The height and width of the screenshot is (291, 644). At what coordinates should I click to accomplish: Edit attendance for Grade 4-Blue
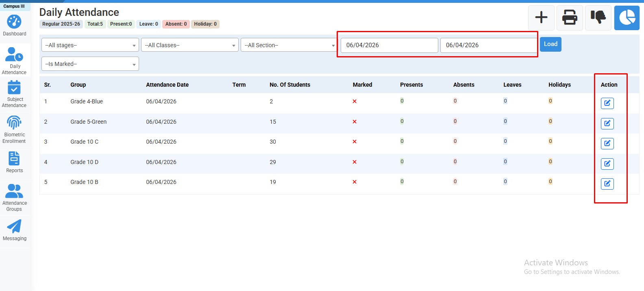click(607, 103)
